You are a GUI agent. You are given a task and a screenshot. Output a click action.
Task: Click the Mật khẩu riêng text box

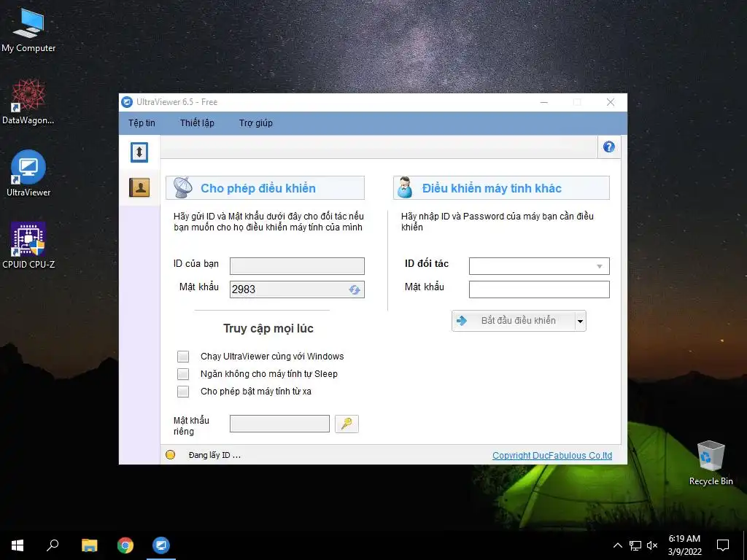[279, 424]
